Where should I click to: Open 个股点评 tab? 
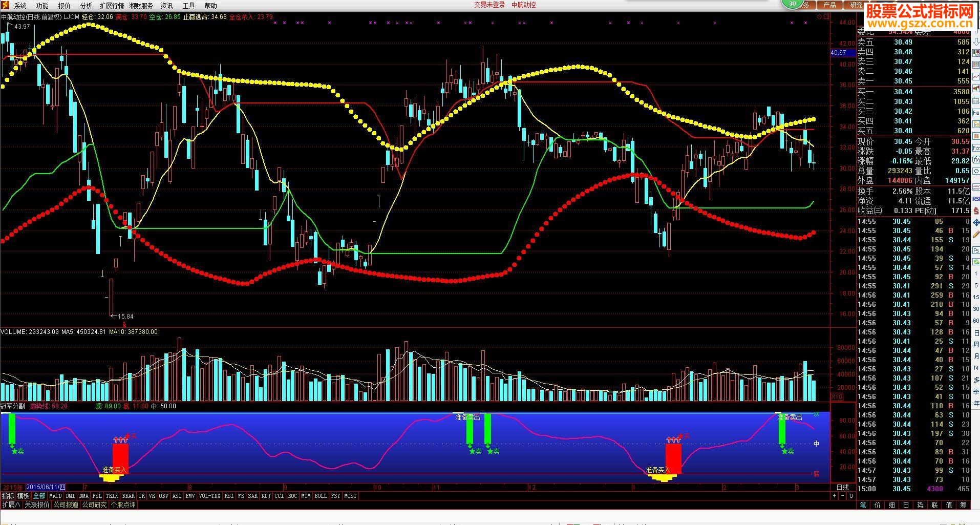123,505
